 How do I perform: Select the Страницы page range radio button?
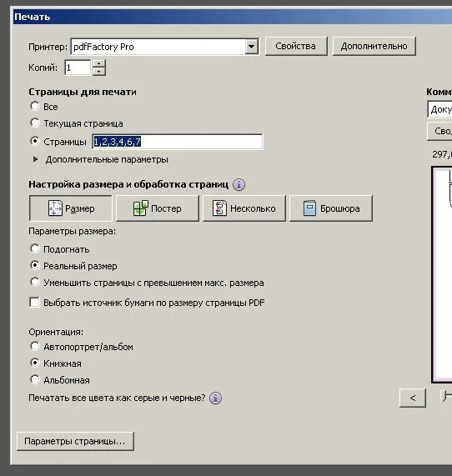pyautogui.click(x=35, y=141)
